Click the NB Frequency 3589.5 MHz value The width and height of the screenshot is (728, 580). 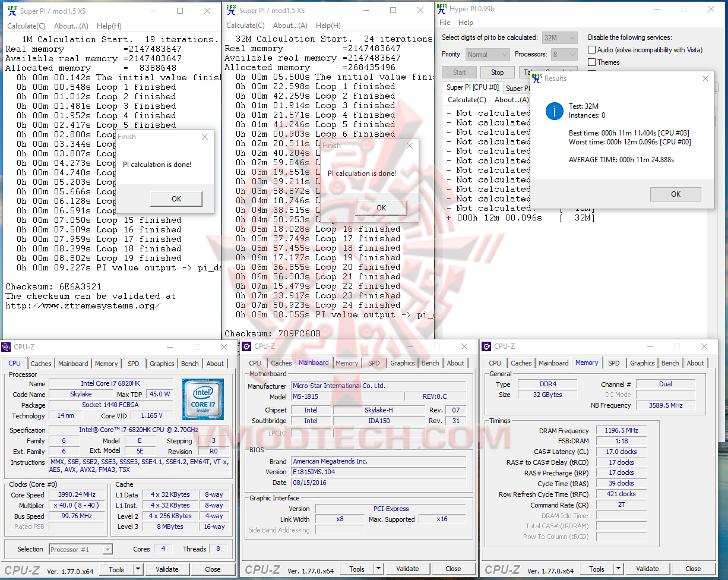tap(665, 405)
